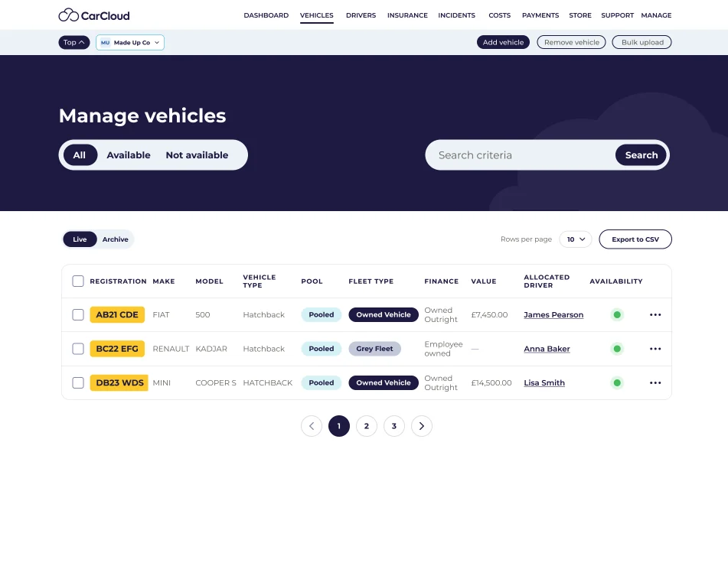Select checkbox for AB21 CDE
This screenshot has height=579, width=728.
click(78, 314)
